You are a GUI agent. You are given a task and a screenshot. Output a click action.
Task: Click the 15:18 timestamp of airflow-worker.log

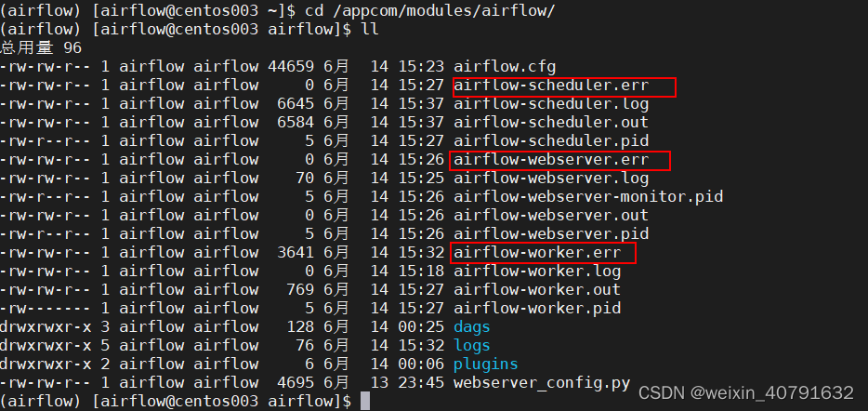tap(421, 272)
